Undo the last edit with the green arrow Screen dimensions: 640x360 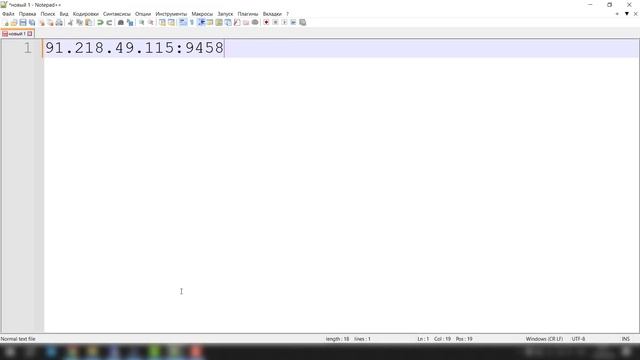(100, 22)
